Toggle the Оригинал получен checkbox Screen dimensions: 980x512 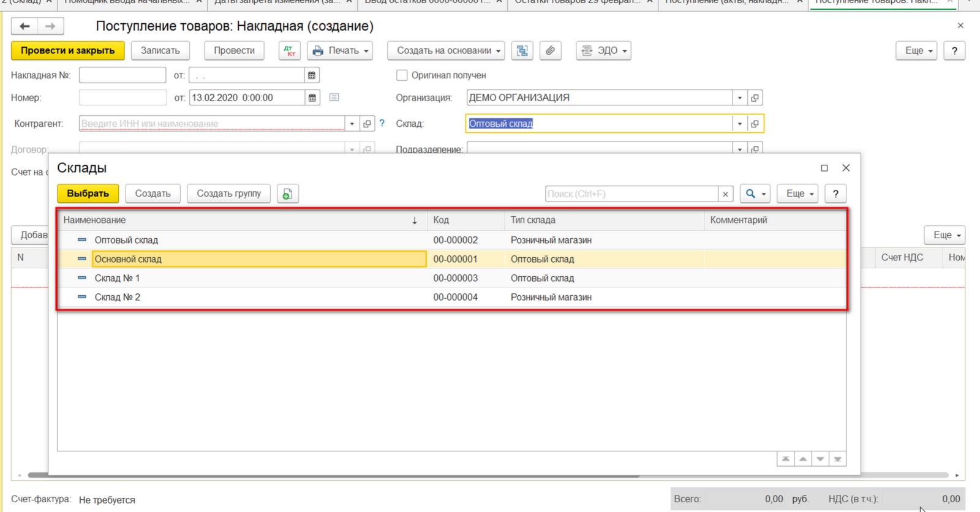tap(402, 75)
